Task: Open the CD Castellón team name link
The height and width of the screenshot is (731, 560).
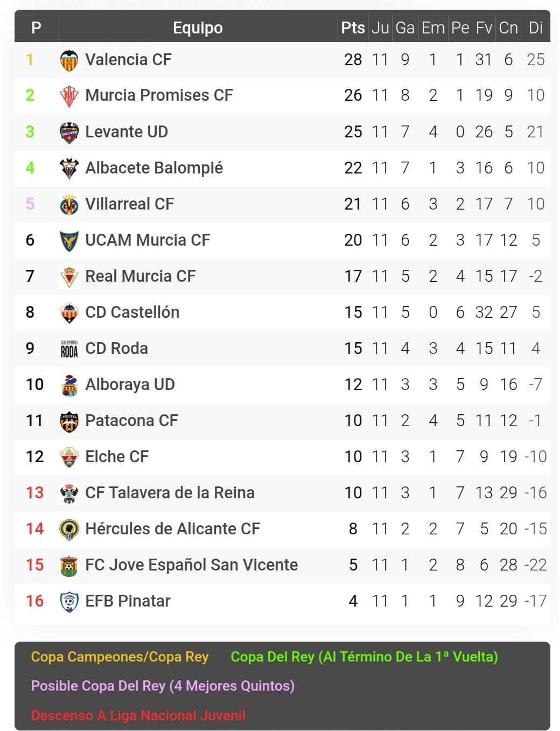Action: (132, 312)
